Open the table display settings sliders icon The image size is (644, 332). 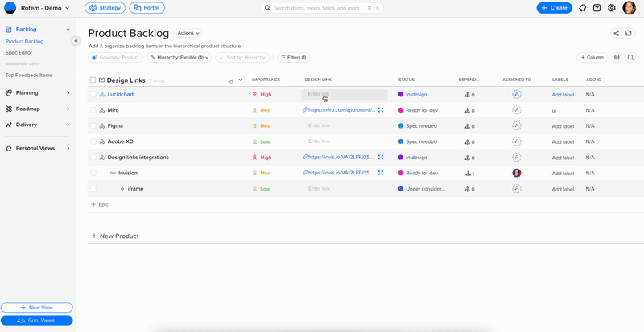coord(617,58)
